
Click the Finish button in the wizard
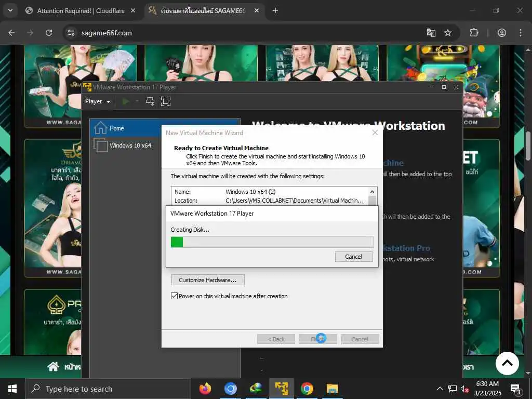point(318,339)
